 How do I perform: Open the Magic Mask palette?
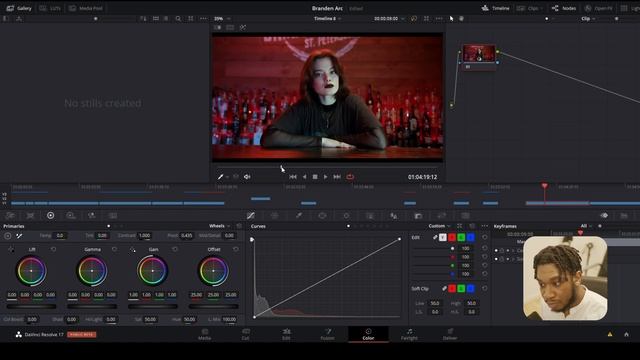click(370, 216)
